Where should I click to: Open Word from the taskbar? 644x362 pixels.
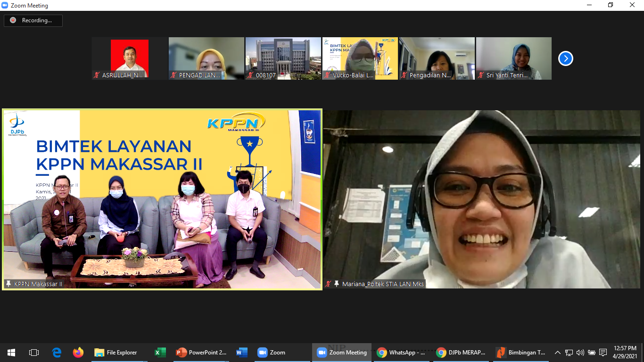coord(242,352)
